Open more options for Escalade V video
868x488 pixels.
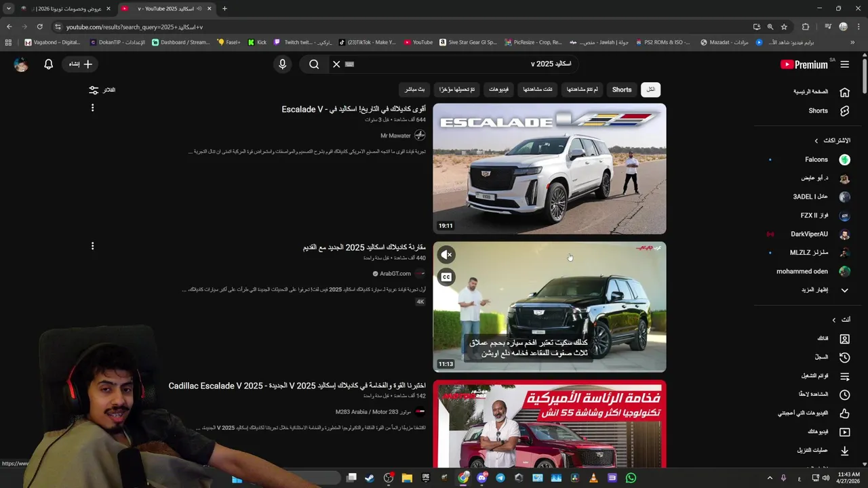pos(92,108)
